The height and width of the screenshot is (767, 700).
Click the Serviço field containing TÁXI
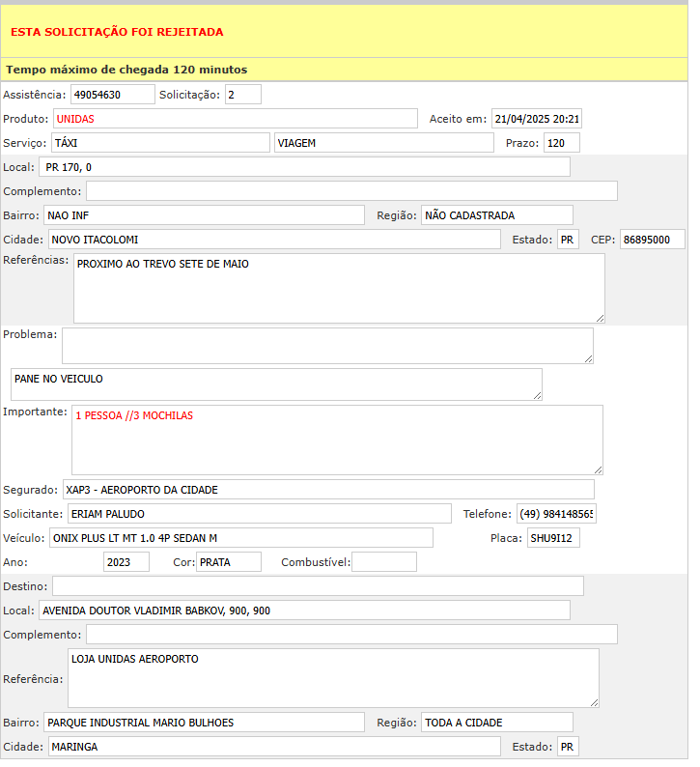160,143
